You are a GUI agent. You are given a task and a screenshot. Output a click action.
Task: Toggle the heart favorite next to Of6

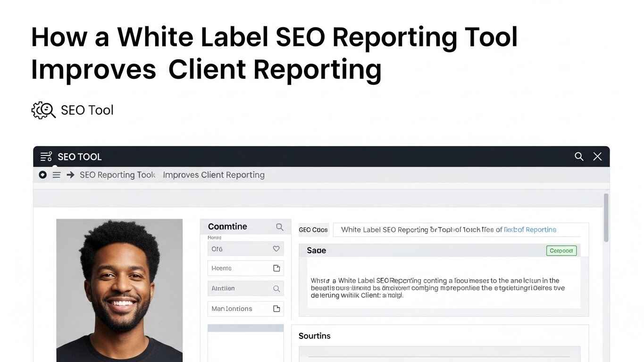click(276, 248)
